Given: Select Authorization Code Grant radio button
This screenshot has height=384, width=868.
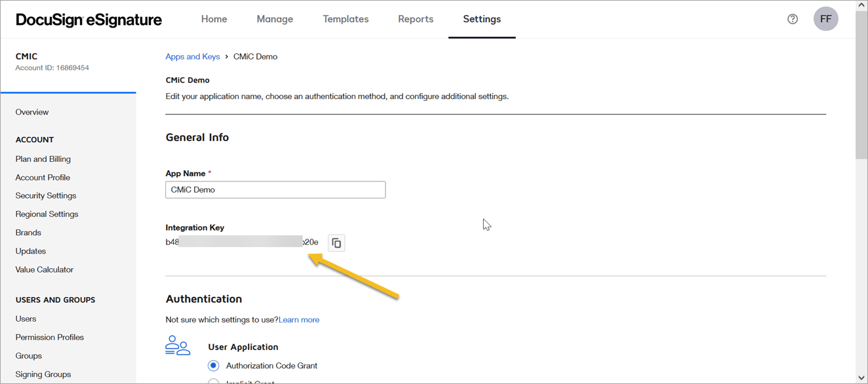Looking at the screenshot, I should [x=213, y=366].
